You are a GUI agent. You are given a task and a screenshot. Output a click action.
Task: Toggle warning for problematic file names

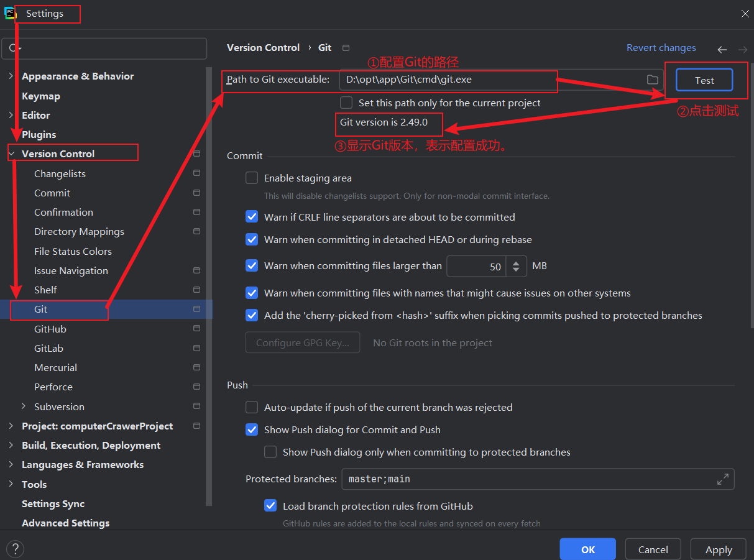coord(252,293)
